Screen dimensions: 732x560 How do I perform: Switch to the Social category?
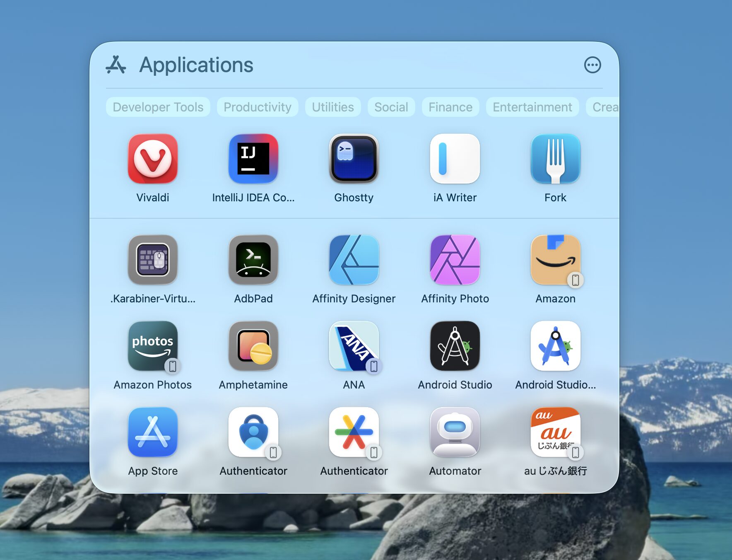tap(391, 107)
